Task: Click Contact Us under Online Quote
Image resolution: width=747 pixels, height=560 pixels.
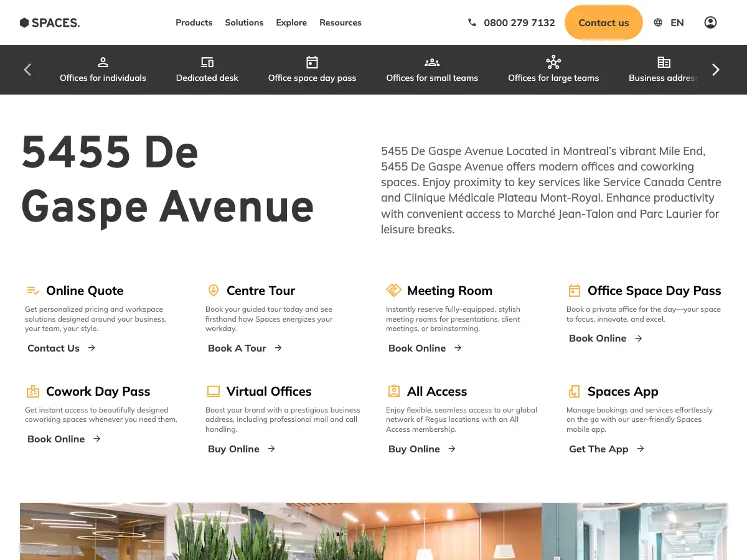Action: coord(61,348)
